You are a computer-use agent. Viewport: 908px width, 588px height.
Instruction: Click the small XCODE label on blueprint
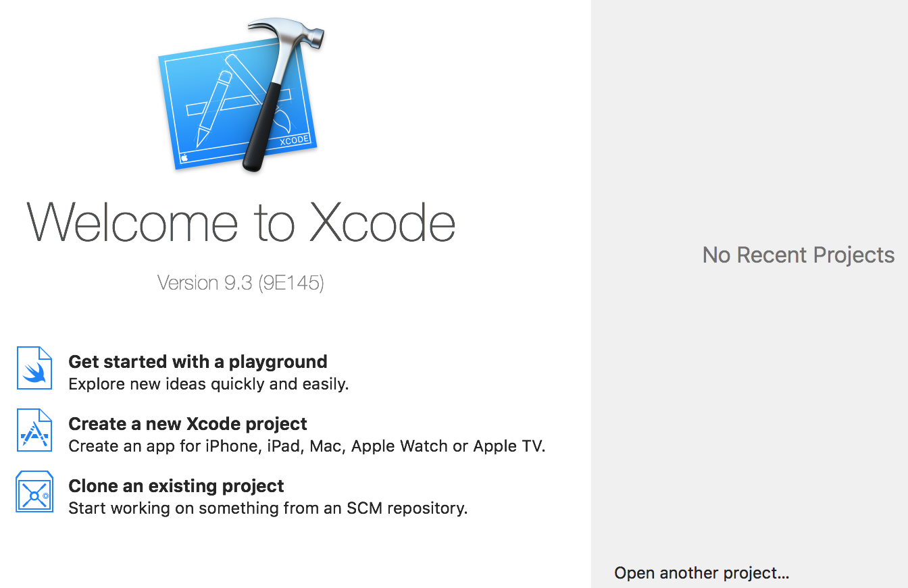point(295,141)
